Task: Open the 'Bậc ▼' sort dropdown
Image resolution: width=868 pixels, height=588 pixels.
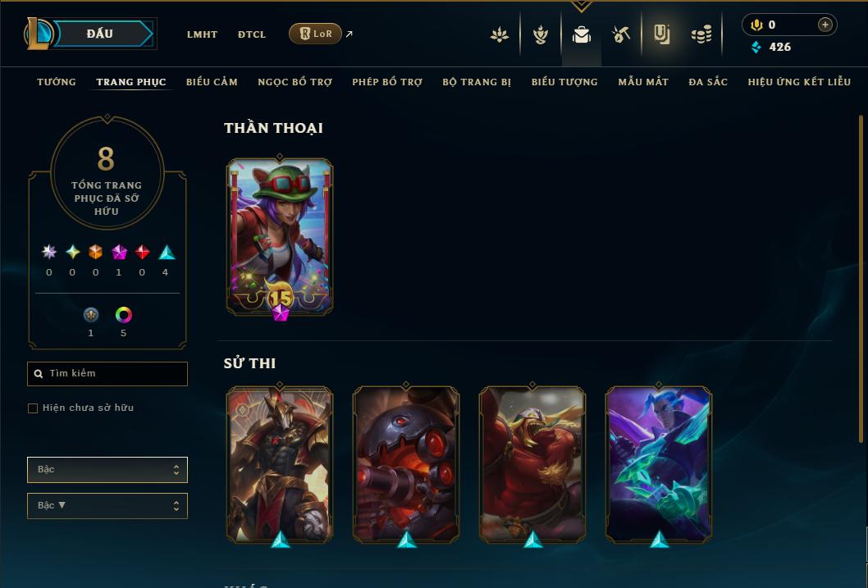Action: 107,505
